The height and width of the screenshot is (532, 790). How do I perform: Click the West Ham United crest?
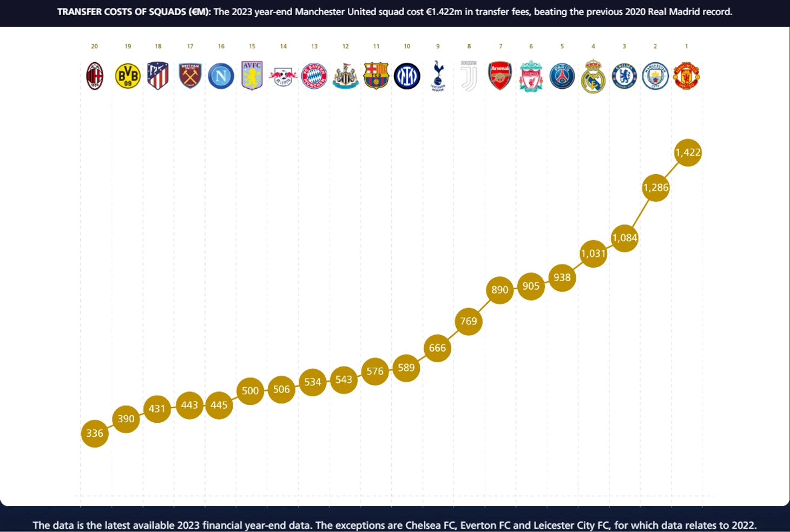[x=190, y=76]
